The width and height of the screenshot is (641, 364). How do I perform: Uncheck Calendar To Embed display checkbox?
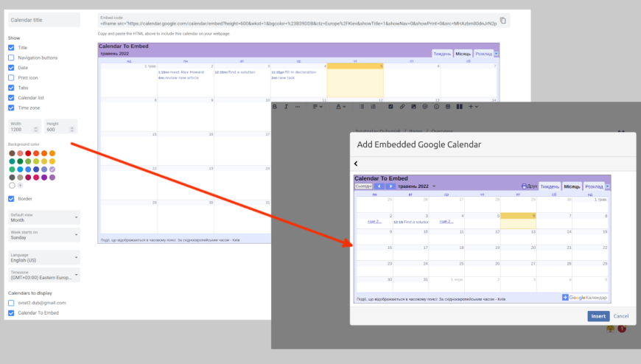[x=11, y=313]
